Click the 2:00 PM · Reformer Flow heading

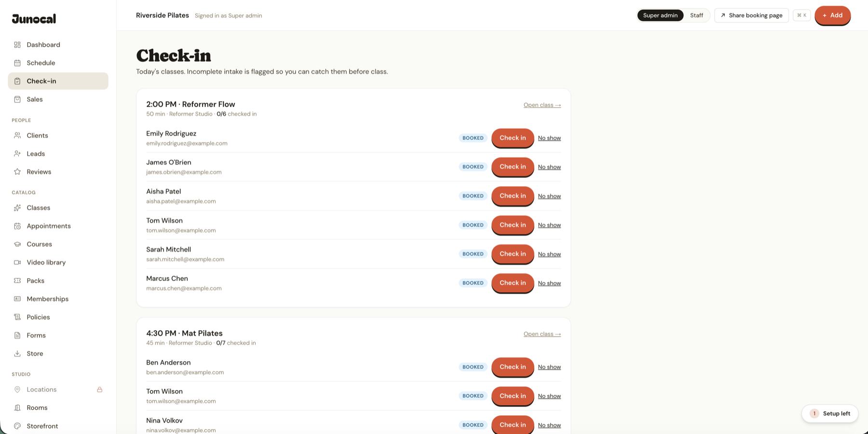(x=190, y=104)
